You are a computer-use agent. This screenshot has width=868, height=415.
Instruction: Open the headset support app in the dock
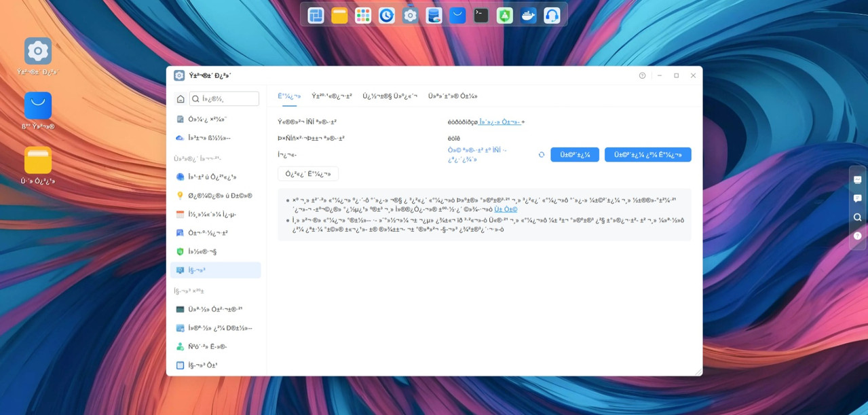point(552,15)
